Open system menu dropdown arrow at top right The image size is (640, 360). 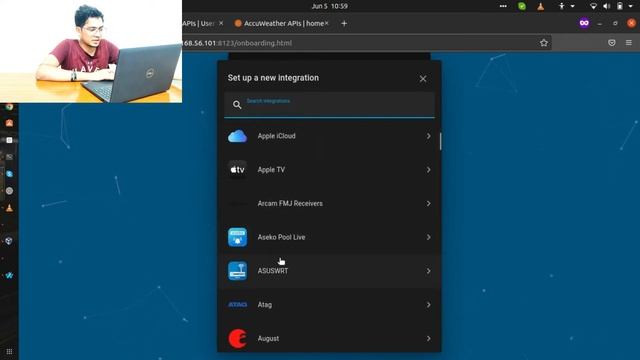pos(630,6)
